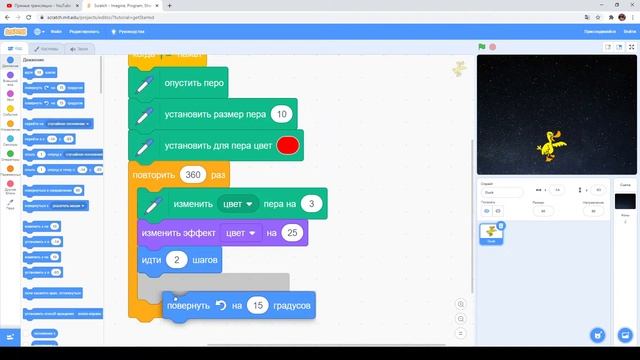Zoom in the code workspace
This screenshot has height=360, width=640.
pyautogui.click(x=460, y=304)
